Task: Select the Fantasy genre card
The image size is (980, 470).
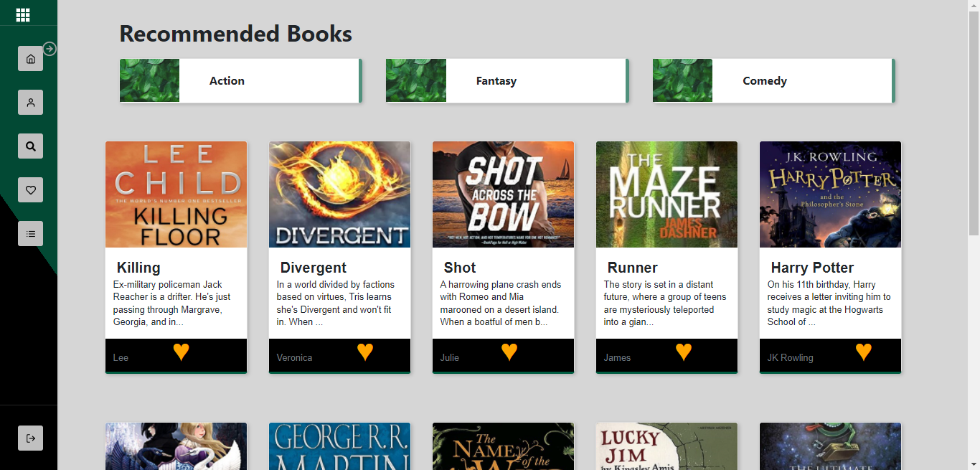Action: (x=507, y=81)
